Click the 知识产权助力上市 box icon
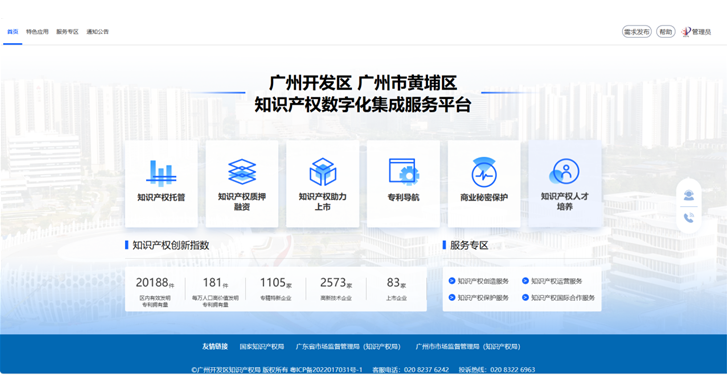 click(323, 172)
